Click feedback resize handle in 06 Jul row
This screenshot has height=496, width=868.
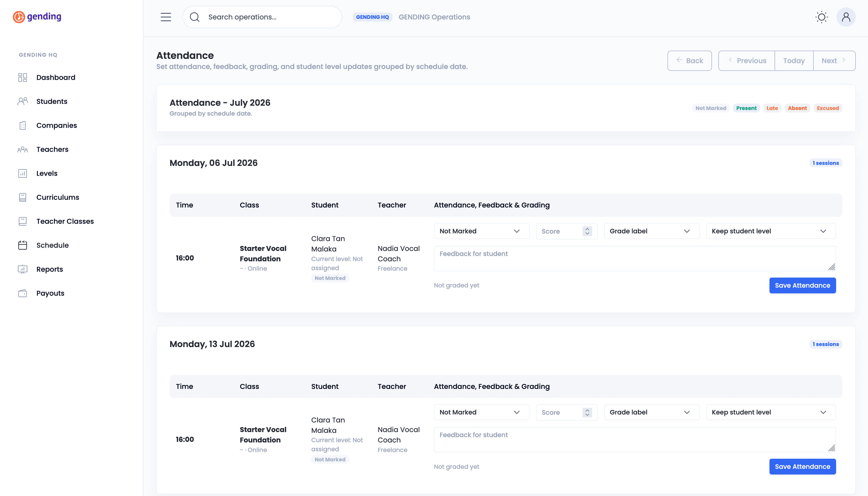coord(831,267)
